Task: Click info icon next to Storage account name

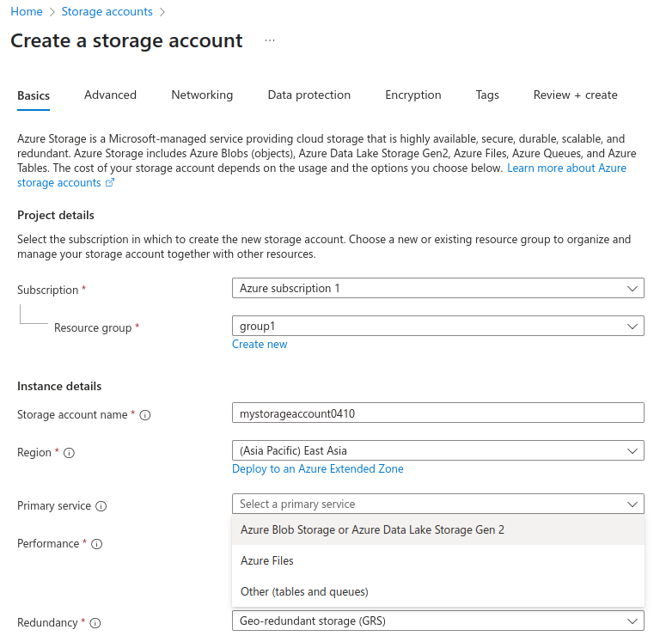Action: [x=145, y=415]
